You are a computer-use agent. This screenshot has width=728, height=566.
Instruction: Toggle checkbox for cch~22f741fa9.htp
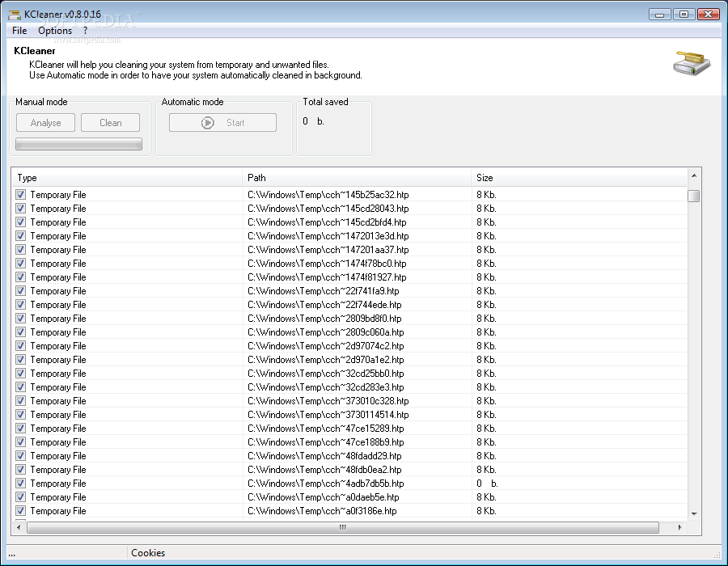click(x=20, y=291)
